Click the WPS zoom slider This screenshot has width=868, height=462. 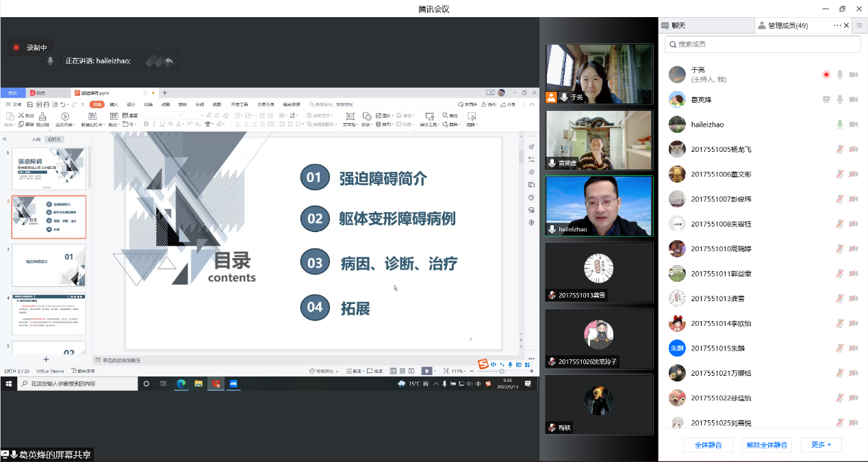pyautogui.click(x=501, y=371)
